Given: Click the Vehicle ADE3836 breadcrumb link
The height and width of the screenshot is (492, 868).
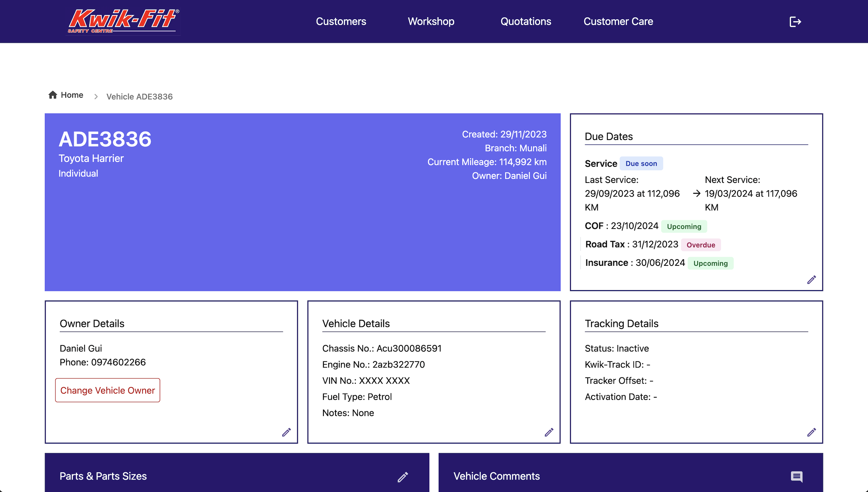Looking at the screenshot, I should 139,96.
